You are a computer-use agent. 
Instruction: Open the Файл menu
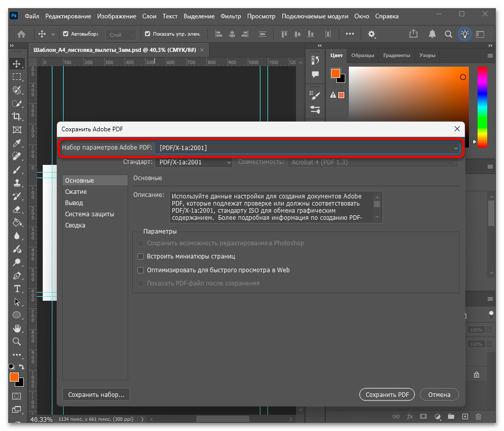[x=32, y=16]
